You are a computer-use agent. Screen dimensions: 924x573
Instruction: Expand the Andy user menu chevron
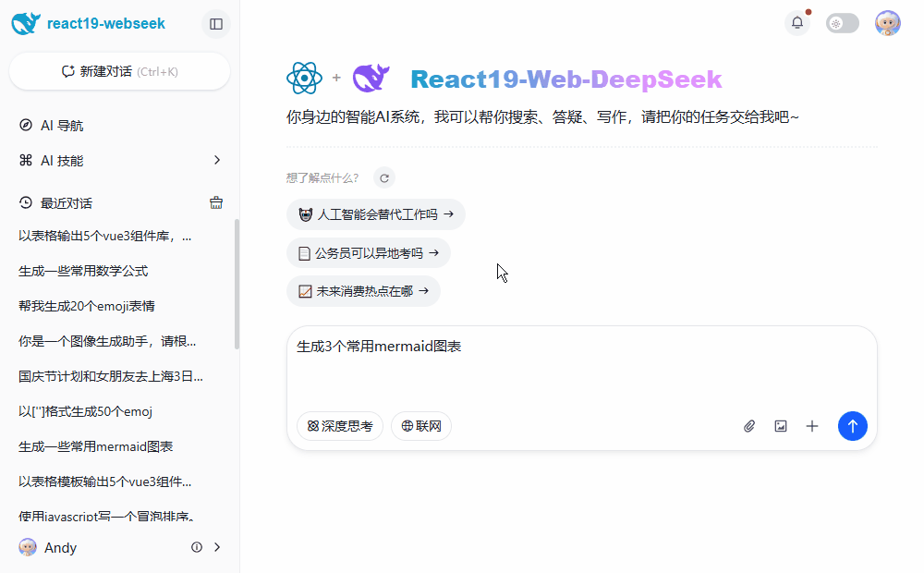coord(217,547)
